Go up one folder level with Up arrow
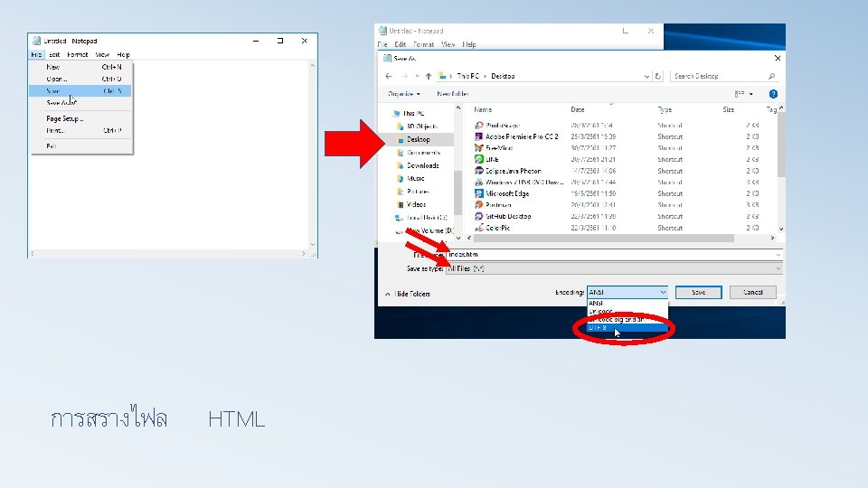868x488 pixels. (429, 76)
